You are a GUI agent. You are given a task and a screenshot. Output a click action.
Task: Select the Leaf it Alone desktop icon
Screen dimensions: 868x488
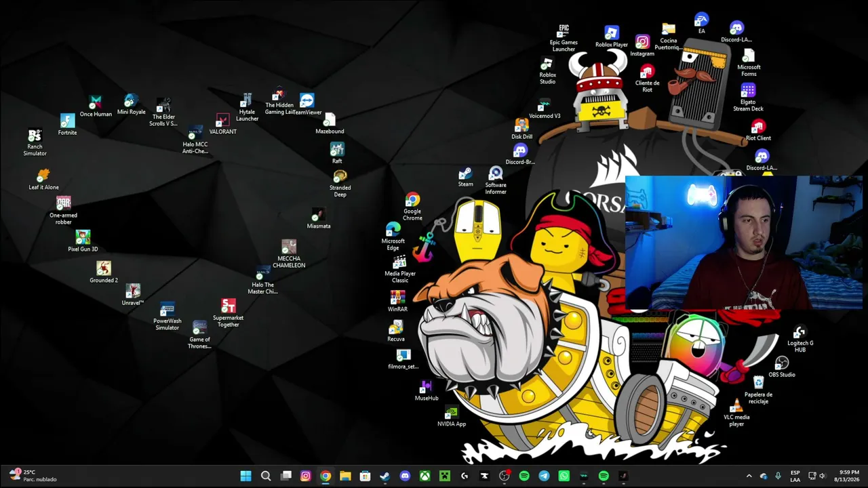coord(43,180)
